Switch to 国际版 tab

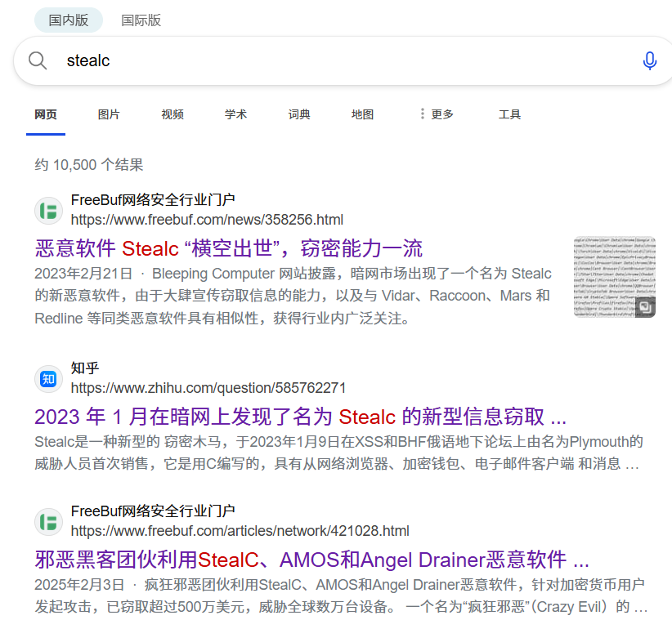pos(141,20)
